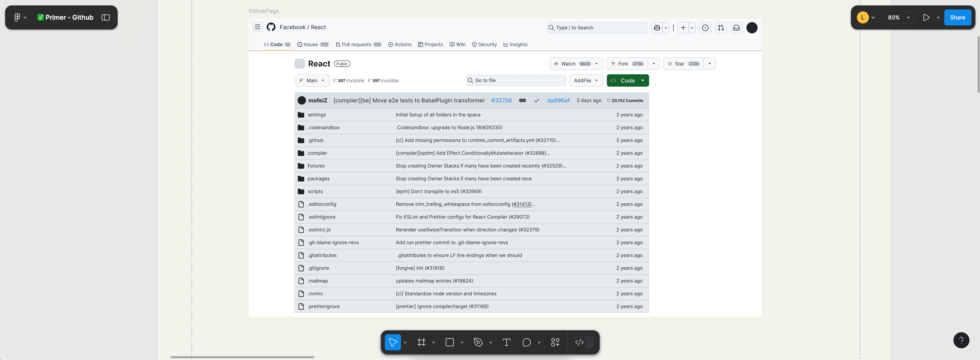Open the Star options dropdown arrow
Viewport: 980px width, 360px height.
pos(710,63)
